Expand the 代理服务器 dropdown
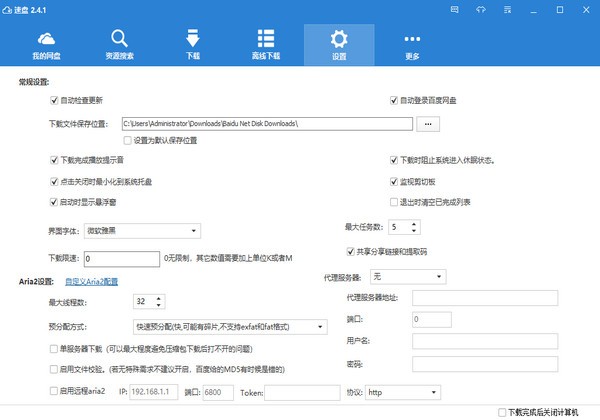Image resolution: width=600 pixels, height=420 pixels. pyautogui.click(x=407, y=275)
